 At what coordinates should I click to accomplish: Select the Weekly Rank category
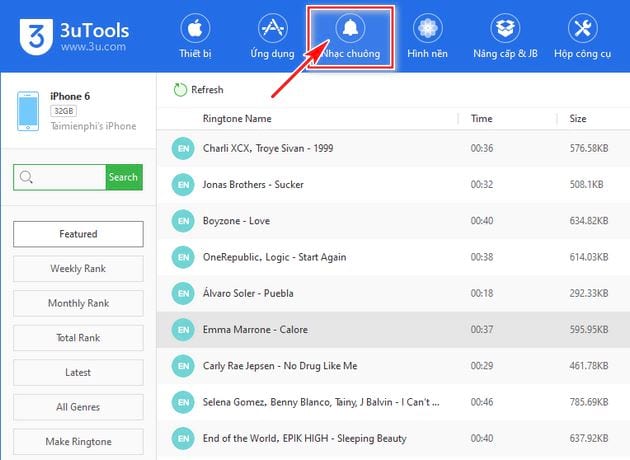click(78, 268)
